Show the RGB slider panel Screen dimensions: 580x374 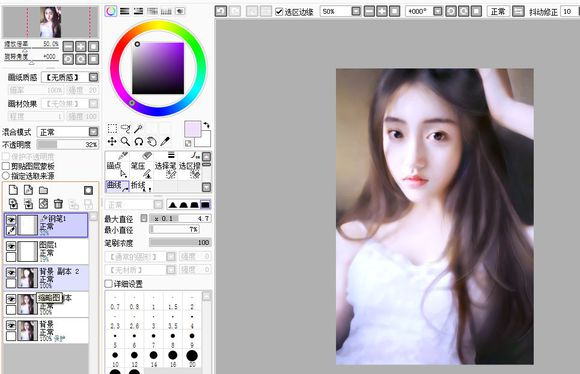(x=125, y=11)
